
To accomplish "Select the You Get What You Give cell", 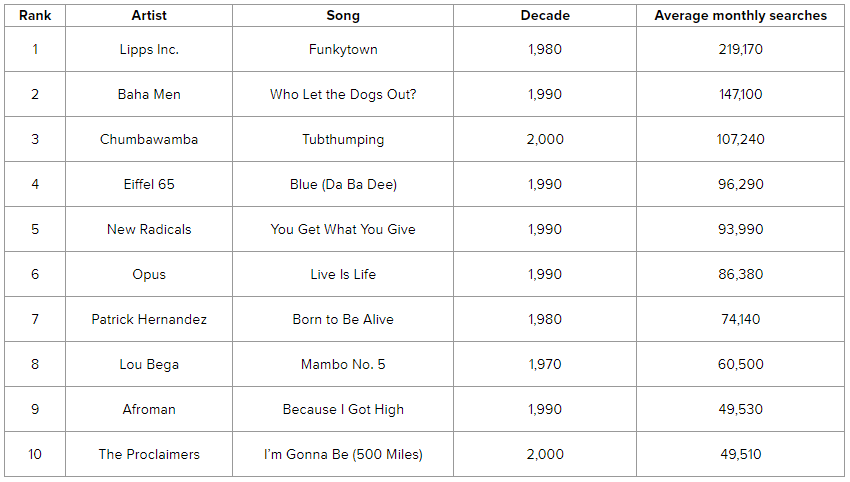I will tap(343, 229).
